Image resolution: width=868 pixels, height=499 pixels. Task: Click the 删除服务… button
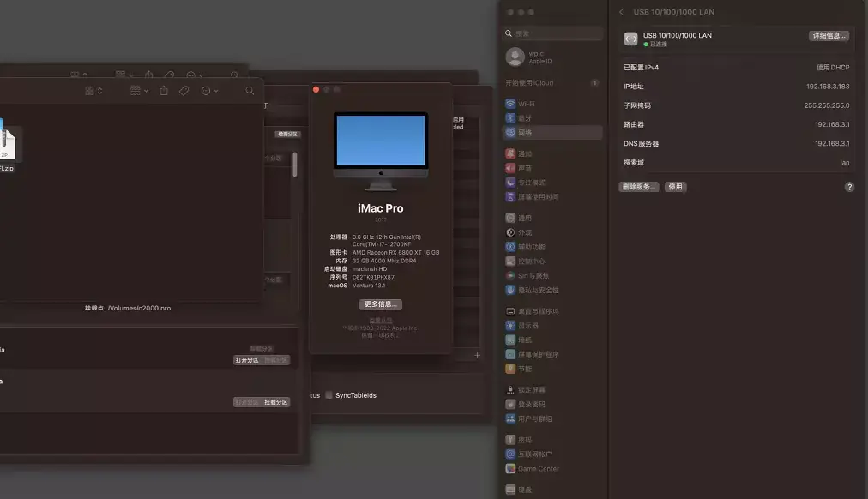click(639, 187)
